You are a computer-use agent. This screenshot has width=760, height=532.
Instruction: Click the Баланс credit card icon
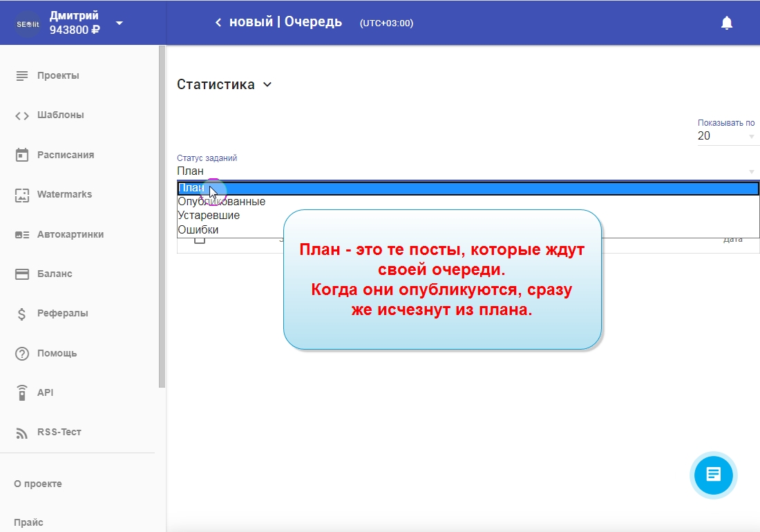tap(22, 274)
